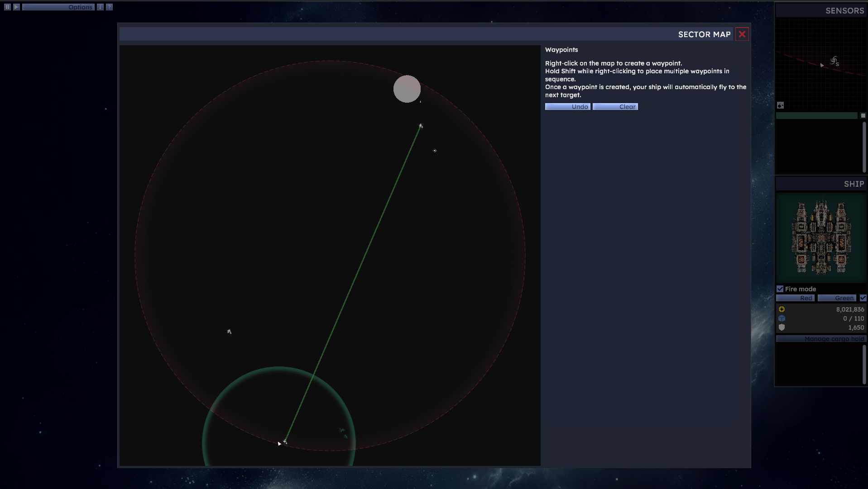868x489 pixels.
Task: Click the spiral station icon in sensors
Action: (834, 61)
